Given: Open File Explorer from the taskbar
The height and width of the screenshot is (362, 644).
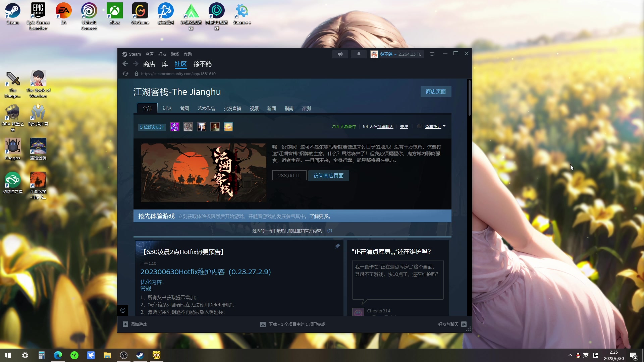Looking at the screenshot, I should tap(107, 355).
